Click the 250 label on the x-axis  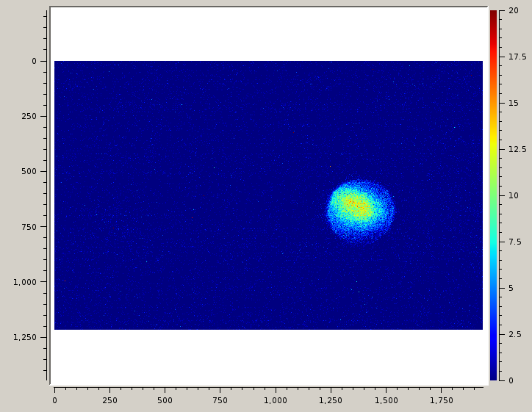pos(109,400)
